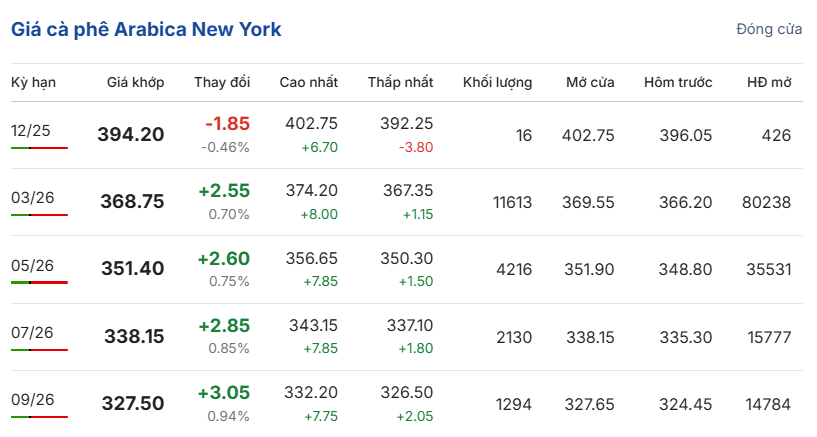Open the 07/26 contract term
Screen dimensions: 817x437
[x=32, y=332]
